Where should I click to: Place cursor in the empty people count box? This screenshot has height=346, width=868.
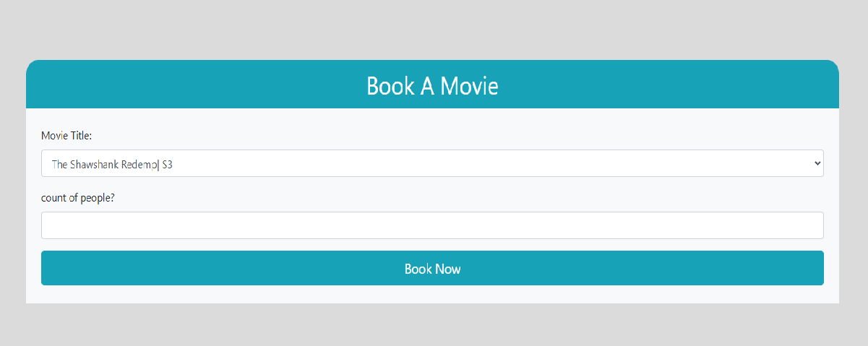[432, 225]
